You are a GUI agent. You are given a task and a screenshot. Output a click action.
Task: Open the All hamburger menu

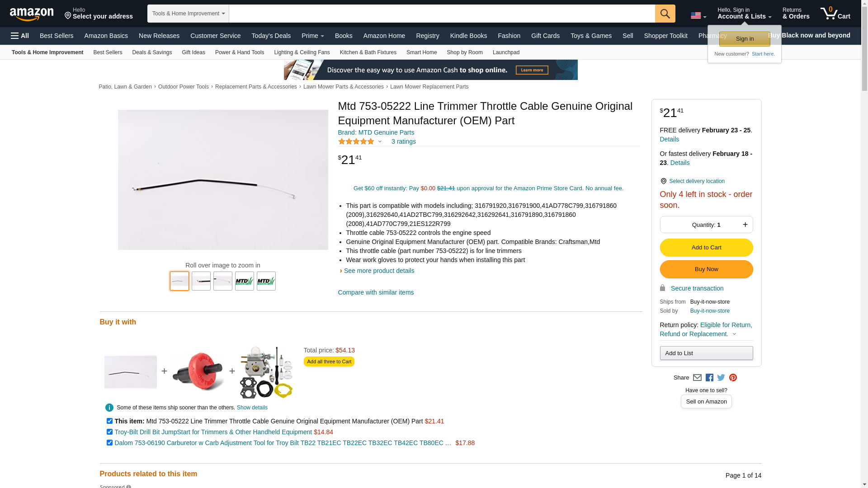pyautogui.click(x=20, y=36)
